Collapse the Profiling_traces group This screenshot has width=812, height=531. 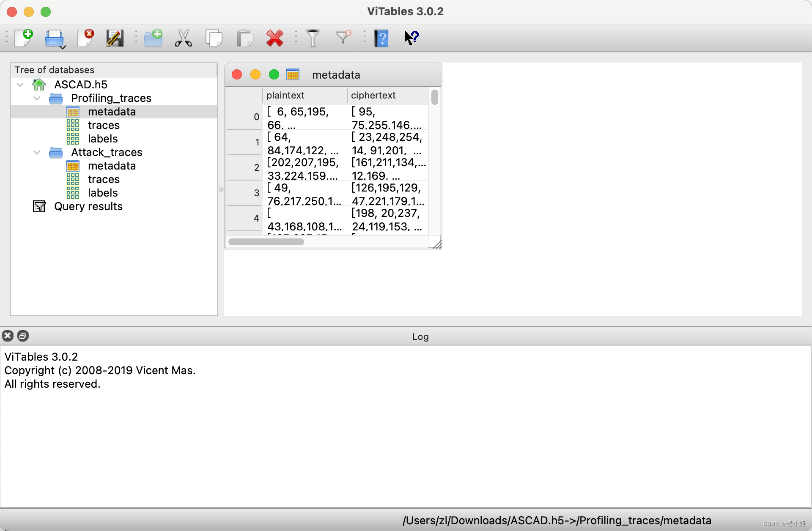point(37,98)
